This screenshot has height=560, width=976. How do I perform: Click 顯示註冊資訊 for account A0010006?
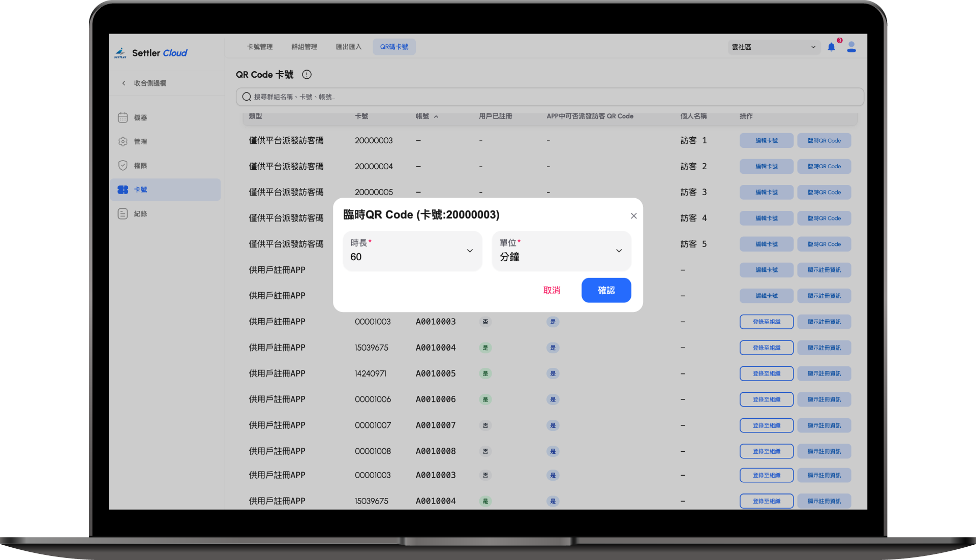(824, 399)
